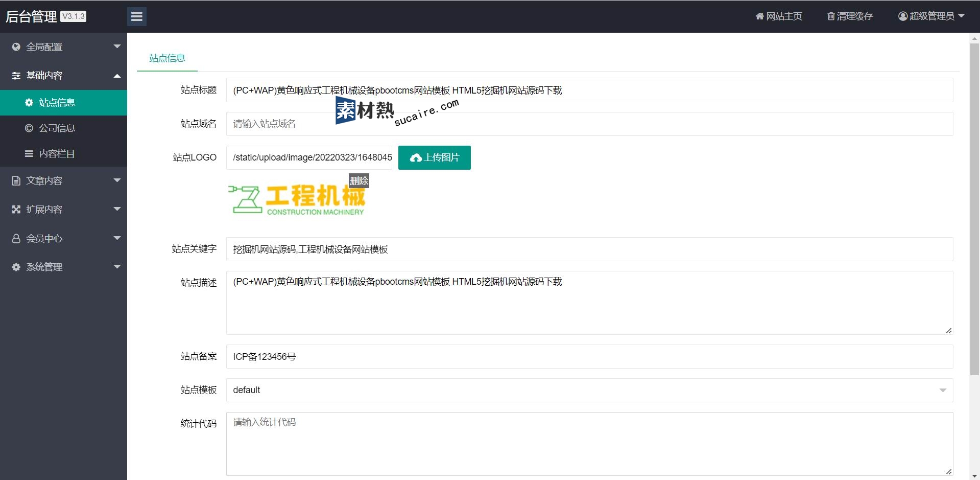Collapse the 基础内容 menu arrow
Image resolution: width=980 pixels, height=480 pixels.
point(117,76)
